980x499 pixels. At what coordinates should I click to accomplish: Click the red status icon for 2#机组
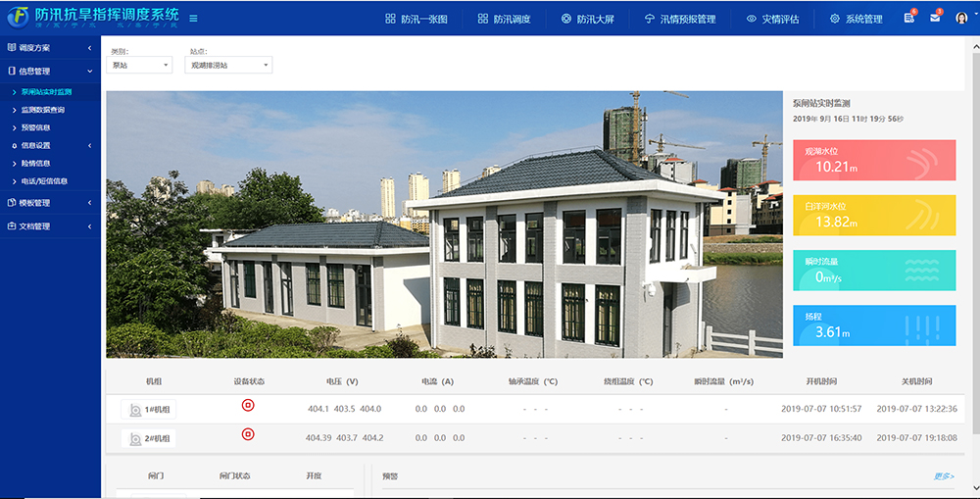(x=248, y=433)
